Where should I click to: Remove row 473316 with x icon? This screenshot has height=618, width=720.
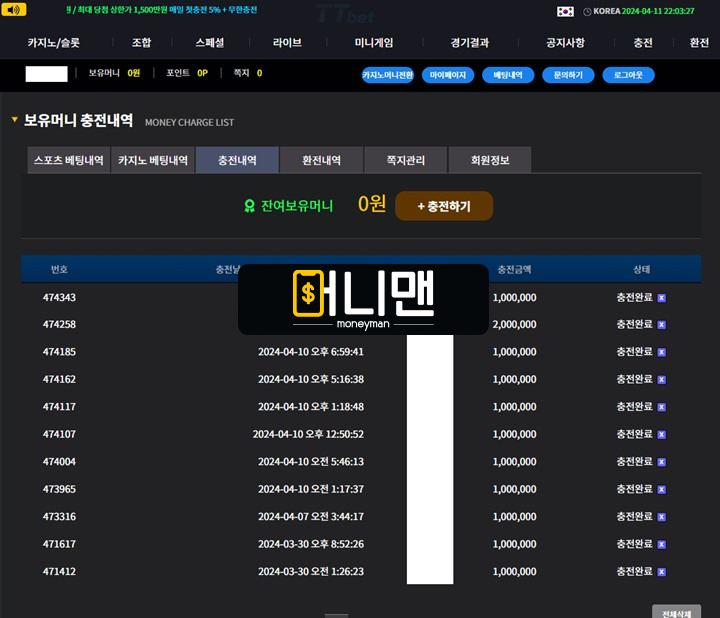(x=661, y=517)
